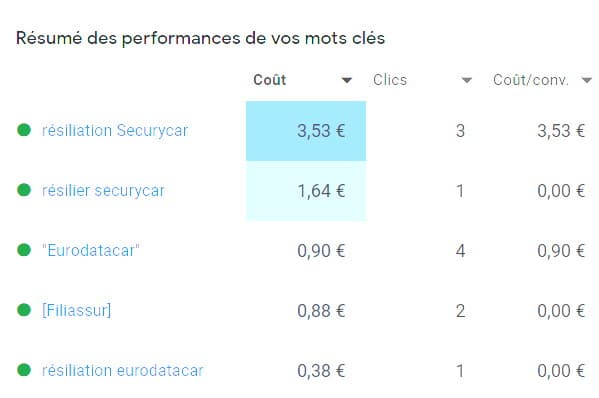Select the Coût/conv. column header label

531,80
